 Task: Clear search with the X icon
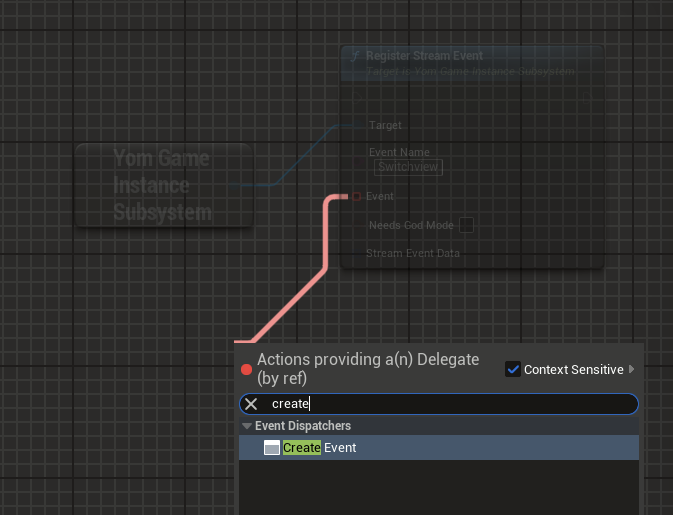(x=251, y=404)
